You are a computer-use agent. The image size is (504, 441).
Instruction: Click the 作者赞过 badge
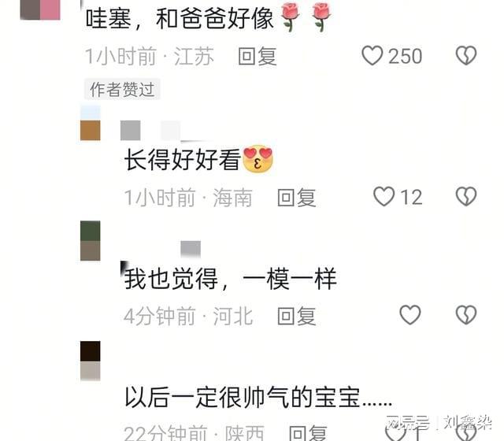pyautogui.click(x=122, y=89)
